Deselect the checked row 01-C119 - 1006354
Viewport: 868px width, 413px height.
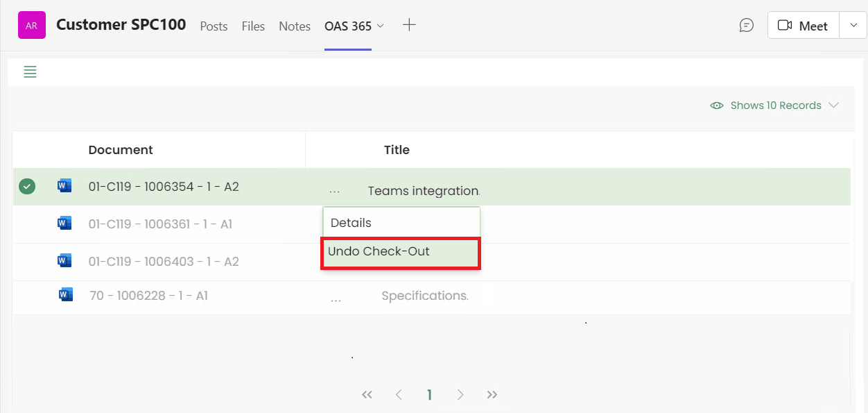(x=27, y=186)
